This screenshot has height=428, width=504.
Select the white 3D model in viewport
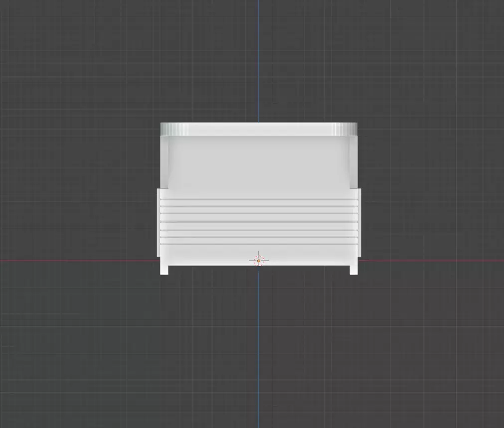pyautogui.click(x=259, y=199)
